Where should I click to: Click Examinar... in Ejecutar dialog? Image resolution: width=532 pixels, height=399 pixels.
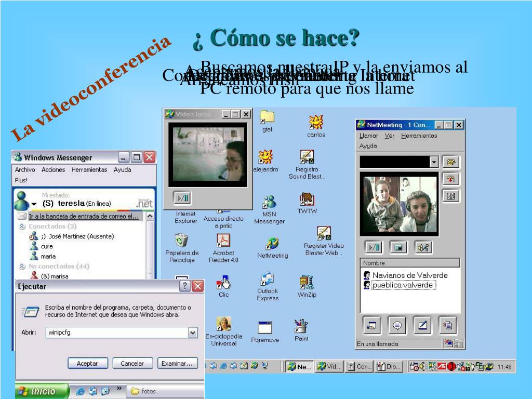177,363
